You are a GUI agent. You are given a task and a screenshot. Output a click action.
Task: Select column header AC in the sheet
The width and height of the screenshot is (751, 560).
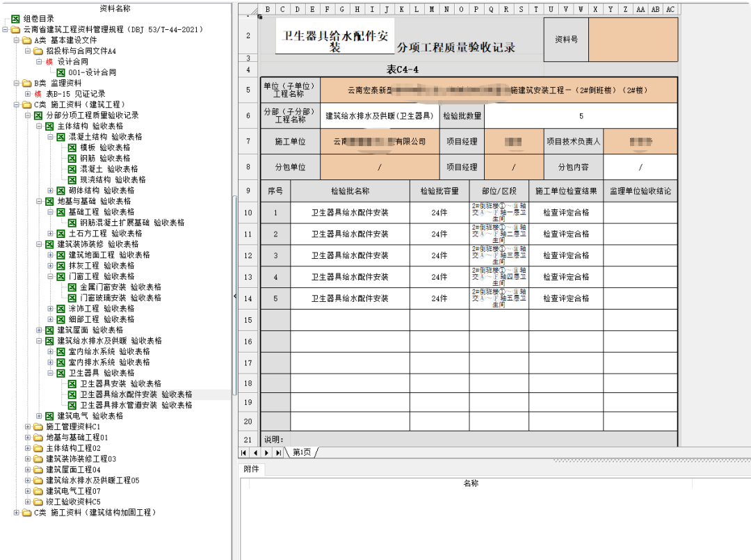(x=670, y=9)
